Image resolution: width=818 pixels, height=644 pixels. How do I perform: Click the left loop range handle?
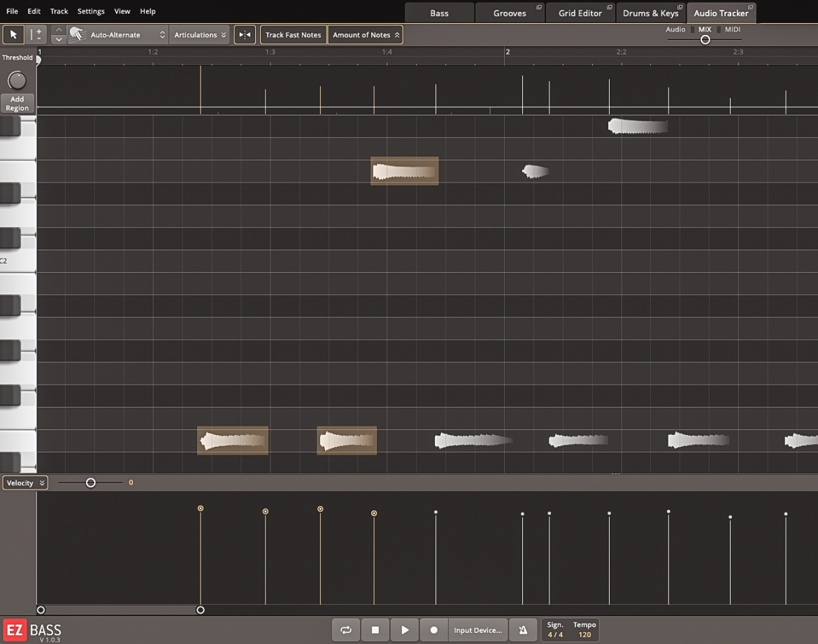(41, 610)
